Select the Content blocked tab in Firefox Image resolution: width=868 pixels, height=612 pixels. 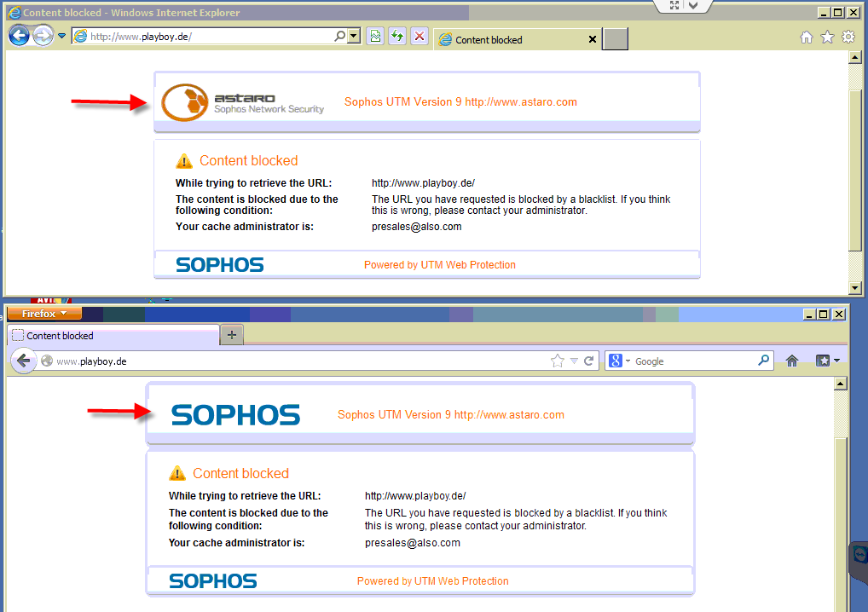[x=113, y=335]
